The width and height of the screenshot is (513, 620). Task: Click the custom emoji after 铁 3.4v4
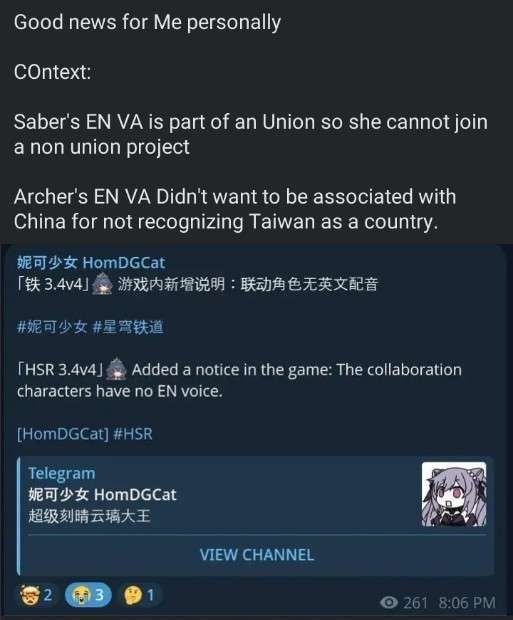[x=102, y=284]
